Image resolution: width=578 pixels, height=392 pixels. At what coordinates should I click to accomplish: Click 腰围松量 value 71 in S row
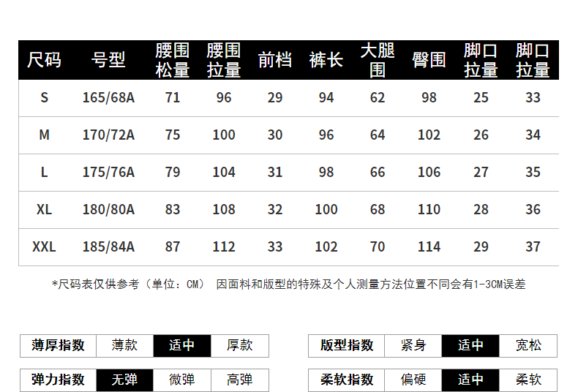[x=173, y=98]
